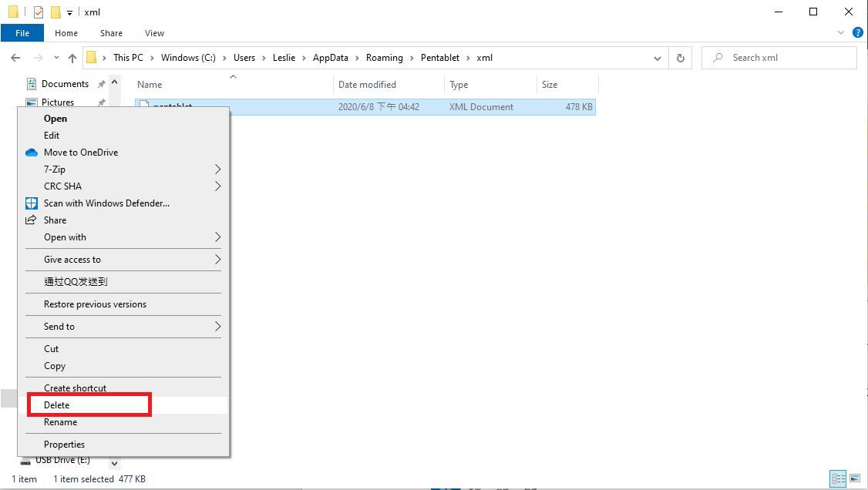Click the AppData breadcrumb in address bar
868x490 pixels.
coord(330,58)
